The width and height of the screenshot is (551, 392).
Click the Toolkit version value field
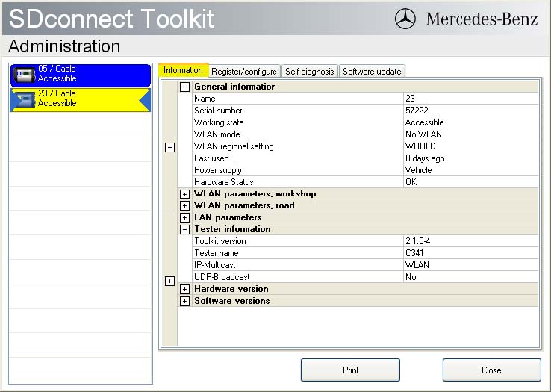[470, 241]
